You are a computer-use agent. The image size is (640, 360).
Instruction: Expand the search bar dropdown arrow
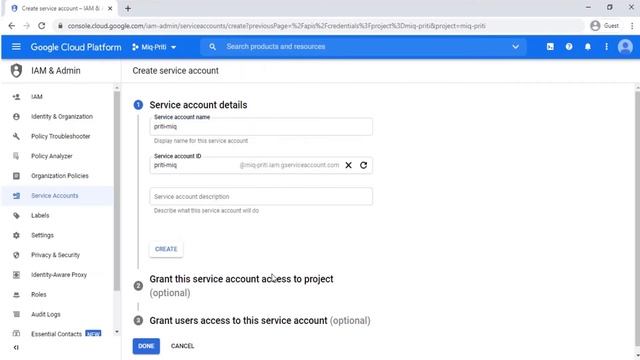[515, 47]
